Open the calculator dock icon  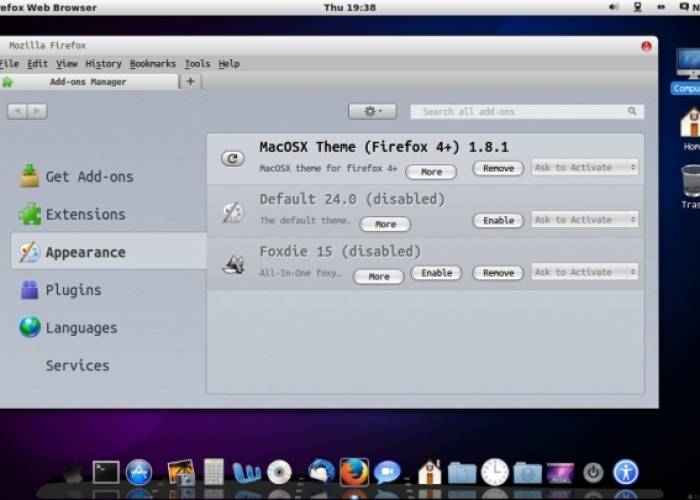coord(213,472)
